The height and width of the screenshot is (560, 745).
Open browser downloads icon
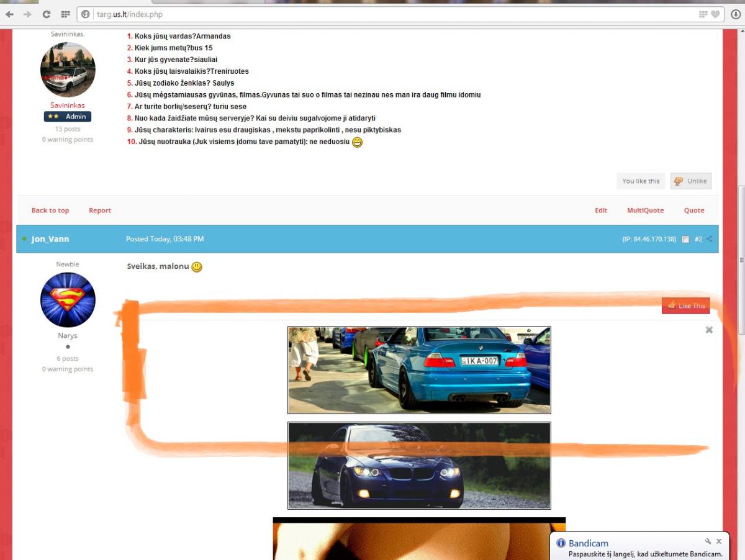pos(736,14)
